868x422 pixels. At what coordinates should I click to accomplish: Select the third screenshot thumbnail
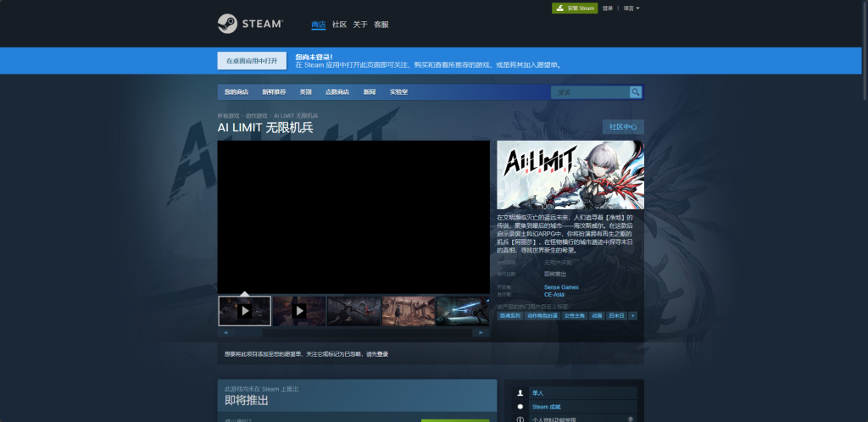(x=353, y=311)
